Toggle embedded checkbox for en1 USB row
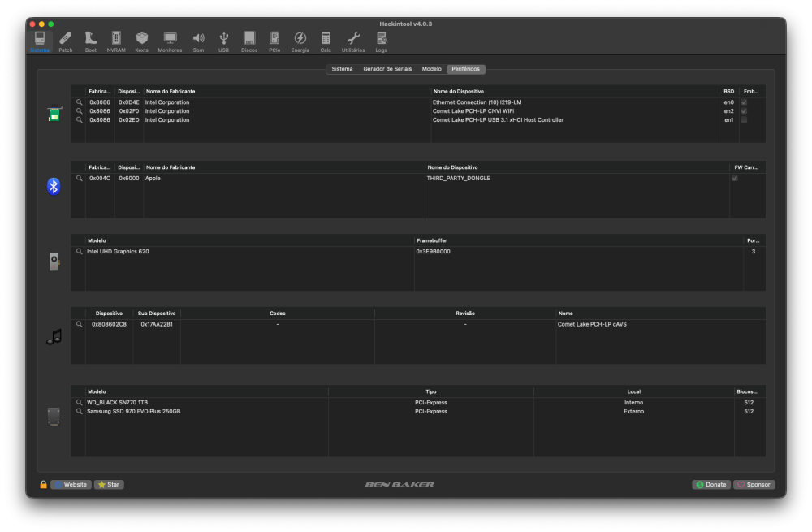 pyautogui.click(x=744, y=119)
